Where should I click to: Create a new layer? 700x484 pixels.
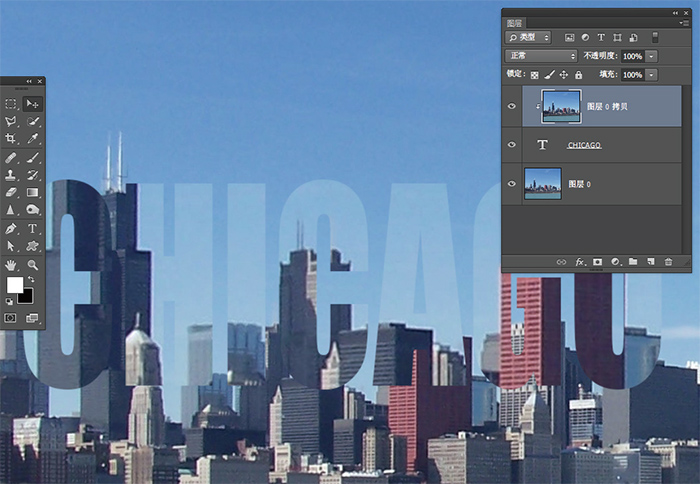pos(650,262)
